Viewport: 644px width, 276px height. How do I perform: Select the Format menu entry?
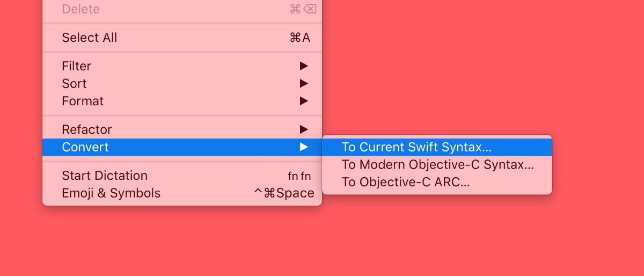coord(83,101)
